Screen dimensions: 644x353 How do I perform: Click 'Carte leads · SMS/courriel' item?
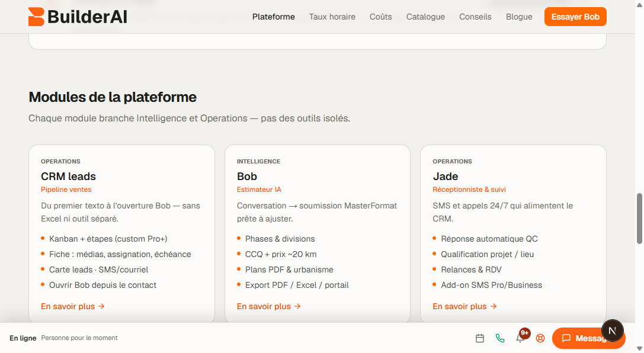coord(98,269)
